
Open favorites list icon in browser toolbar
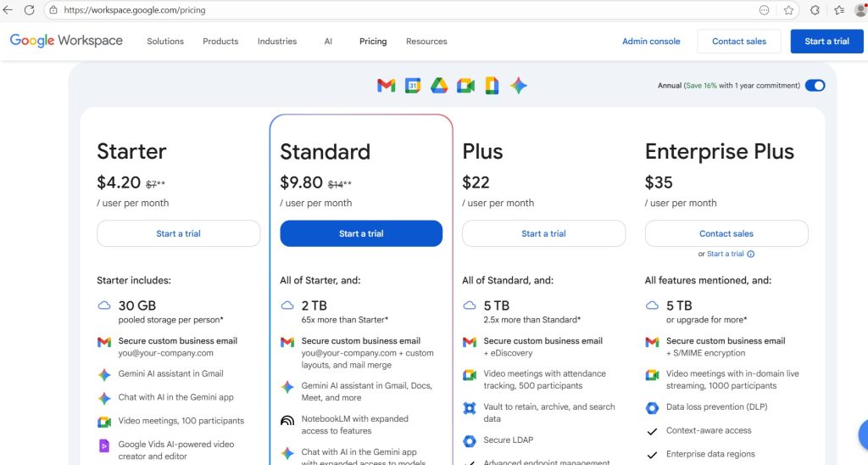(839, 10)
